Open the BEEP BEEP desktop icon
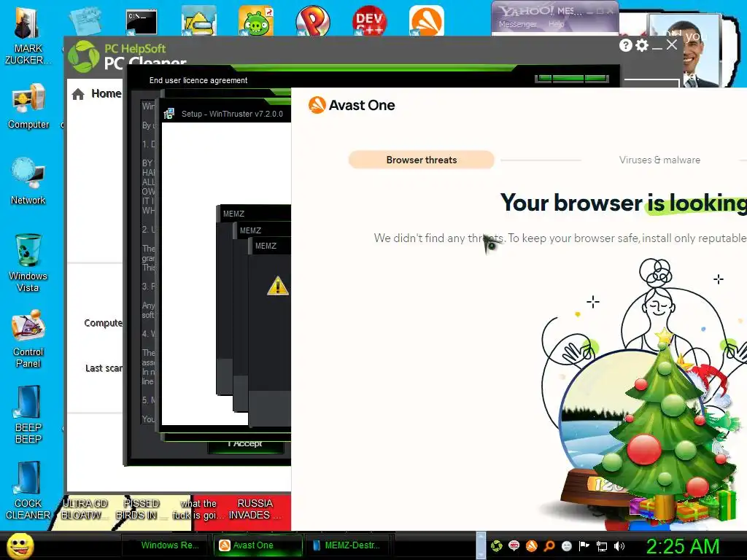 click(28, 414)
